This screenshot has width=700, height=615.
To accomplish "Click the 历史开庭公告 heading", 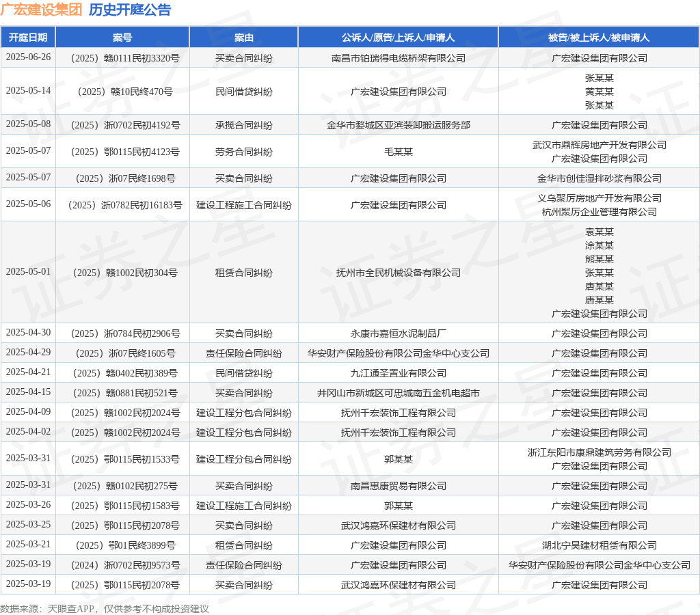I will point(130,10).
